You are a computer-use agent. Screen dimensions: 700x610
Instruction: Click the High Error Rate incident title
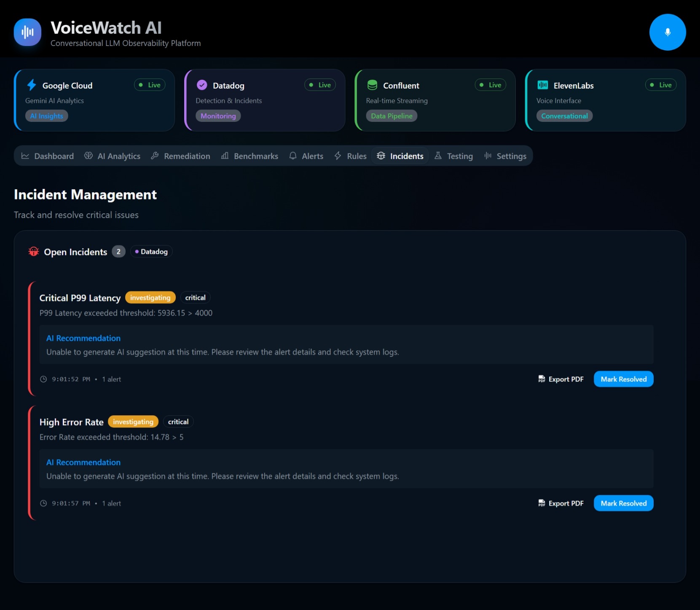(72, 422)
